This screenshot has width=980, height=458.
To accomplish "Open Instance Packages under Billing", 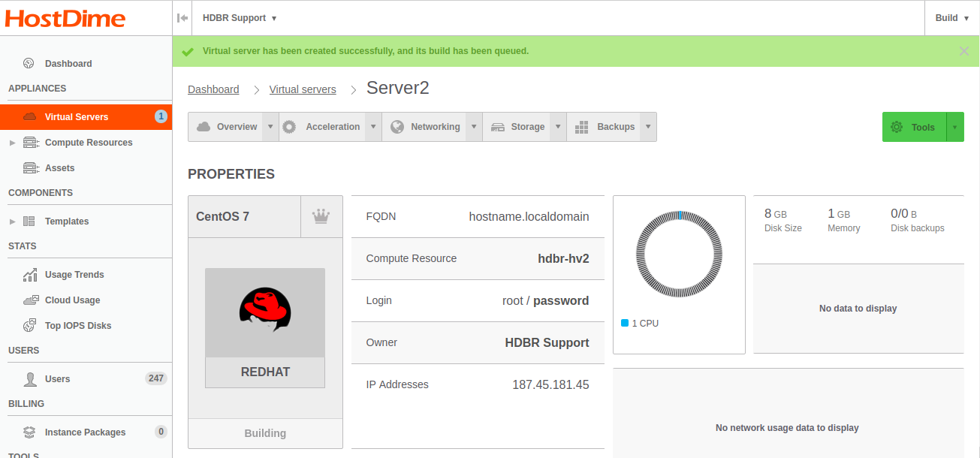I will click(x=85, y=432).
